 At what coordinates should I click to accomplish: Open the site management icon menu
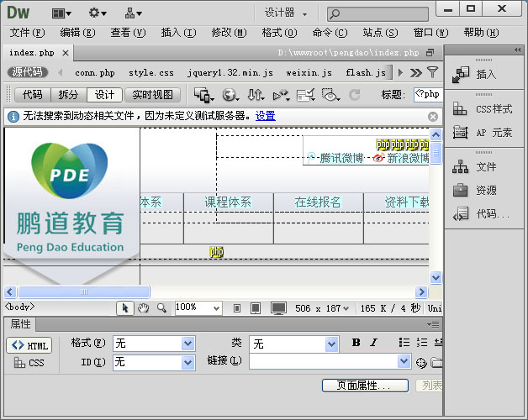pyautogui.click(x=134, y=13)
